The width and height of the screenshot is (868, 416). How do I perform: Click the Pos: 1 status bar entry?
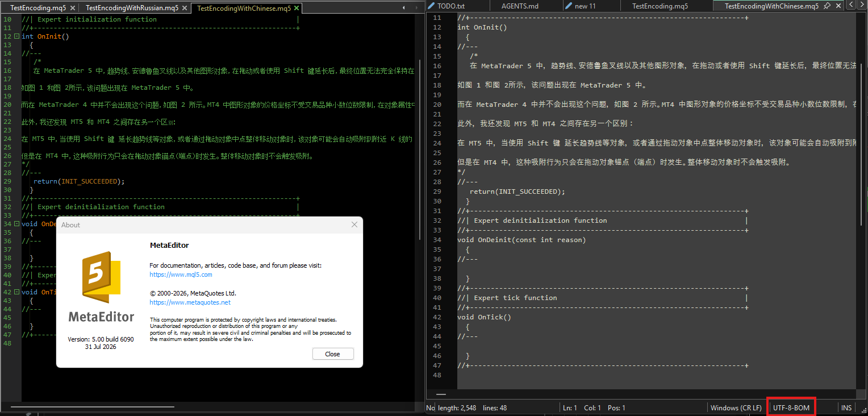pos(616,407)
